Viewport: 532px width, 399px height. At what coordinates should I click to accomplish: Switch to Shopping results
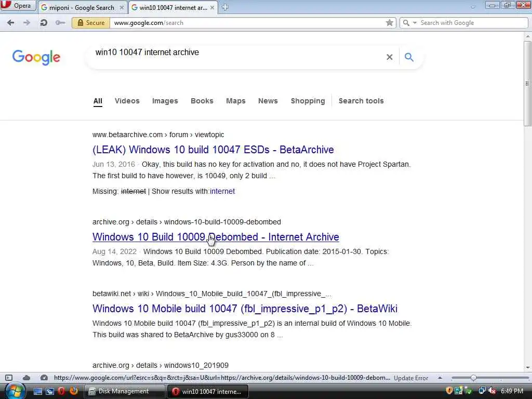point(308,101)
